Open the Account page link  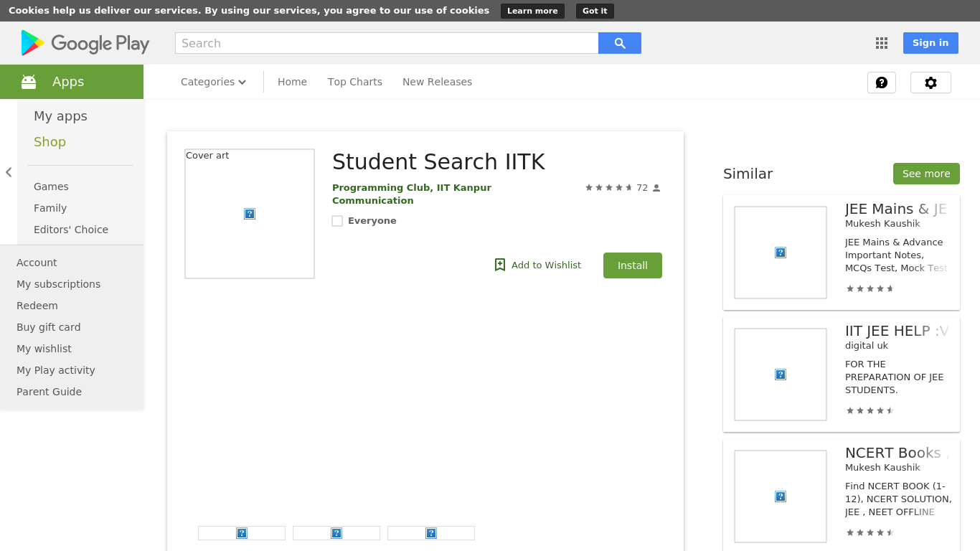click(x=37, y=263)
